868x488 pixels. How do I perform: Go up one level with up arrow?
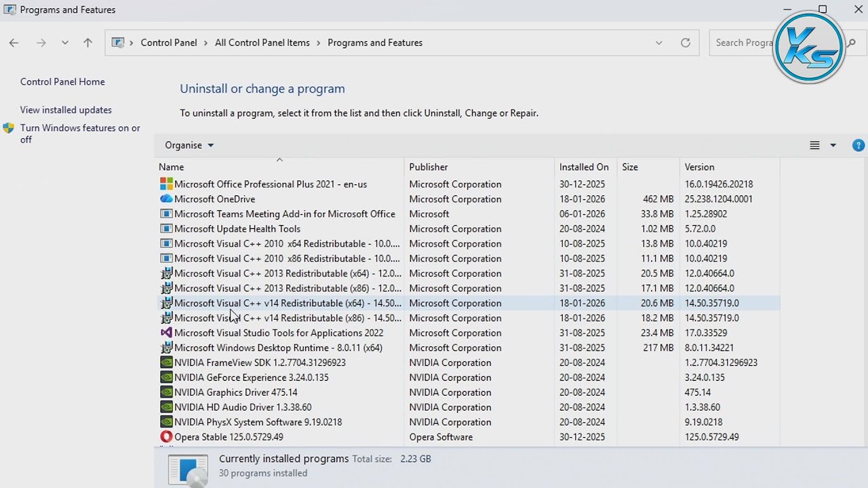[x=87, y=43]
